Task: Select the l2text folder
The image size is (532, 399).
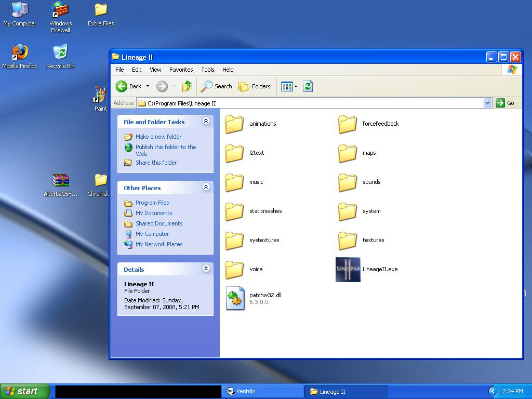Action: (x=245, y=153)
